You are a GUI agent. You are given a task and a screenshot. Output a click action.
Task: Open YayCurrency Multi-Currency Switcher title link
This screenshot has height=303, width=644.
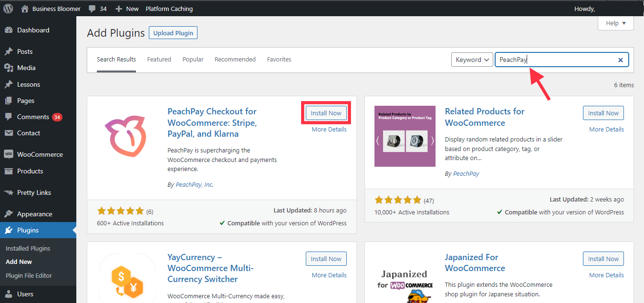click(x=210, y=268)
